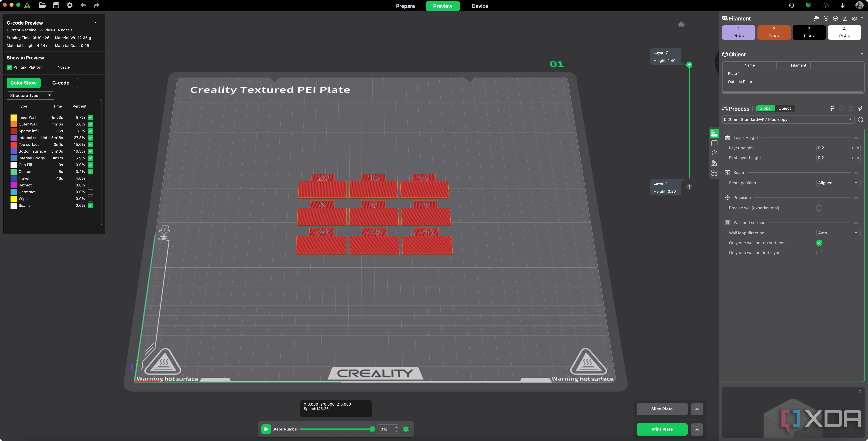Enable Precise wall(experimental) checkbox

pyautogui.click(x=819, y=208)
